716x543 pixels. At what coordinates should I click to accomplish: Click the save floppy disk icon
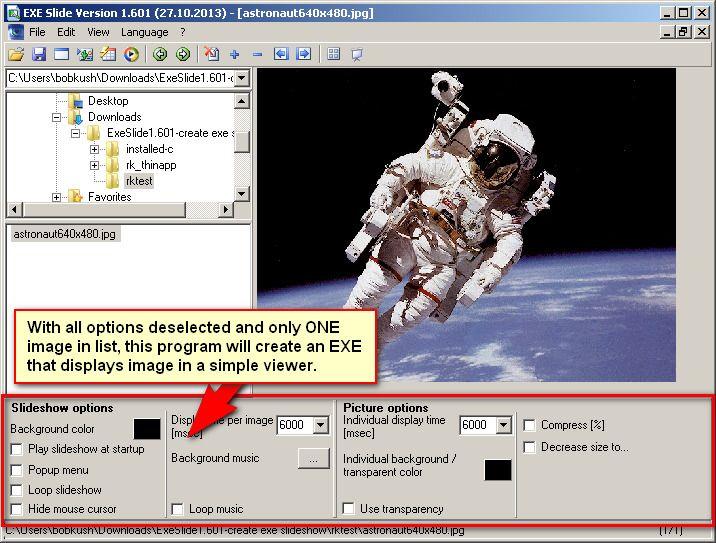pyautogui.click(x=39, y=54)
